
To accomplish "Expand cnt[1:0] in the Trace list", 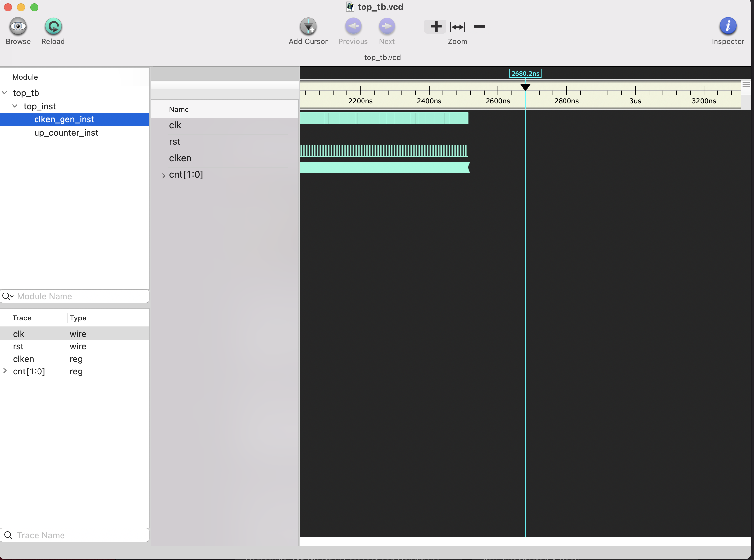I will 5,371.
